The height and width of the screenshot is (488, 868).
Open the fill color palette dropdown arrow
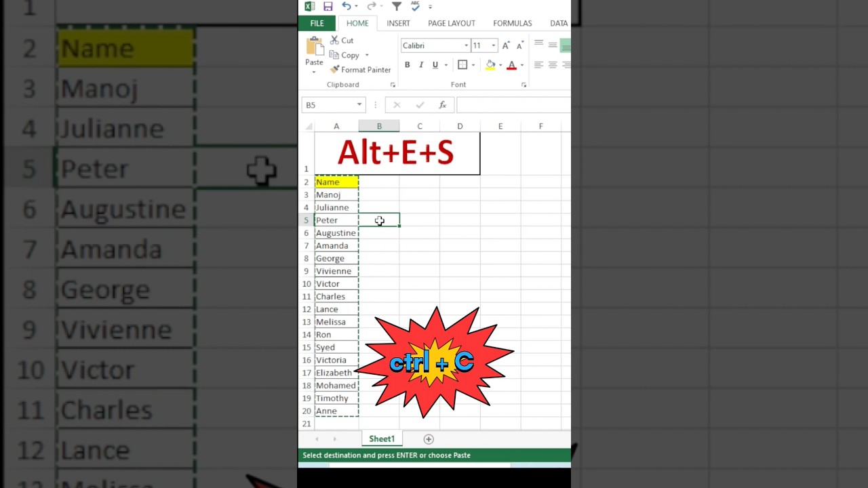point(500,65)
